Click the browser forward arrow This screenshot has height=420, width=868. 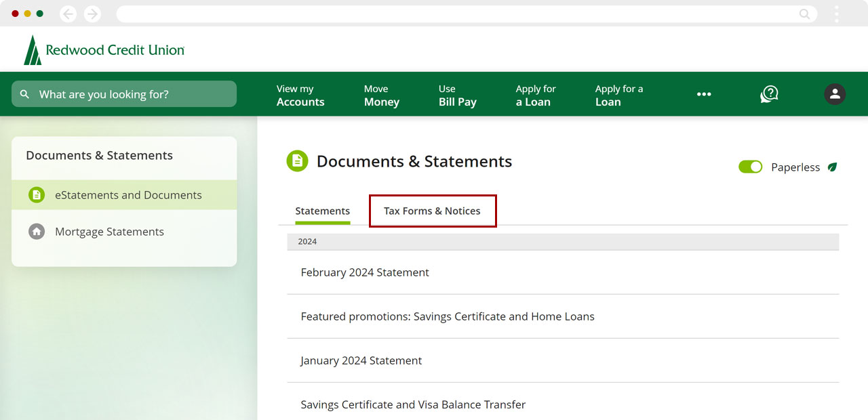[x=92, y=14]
